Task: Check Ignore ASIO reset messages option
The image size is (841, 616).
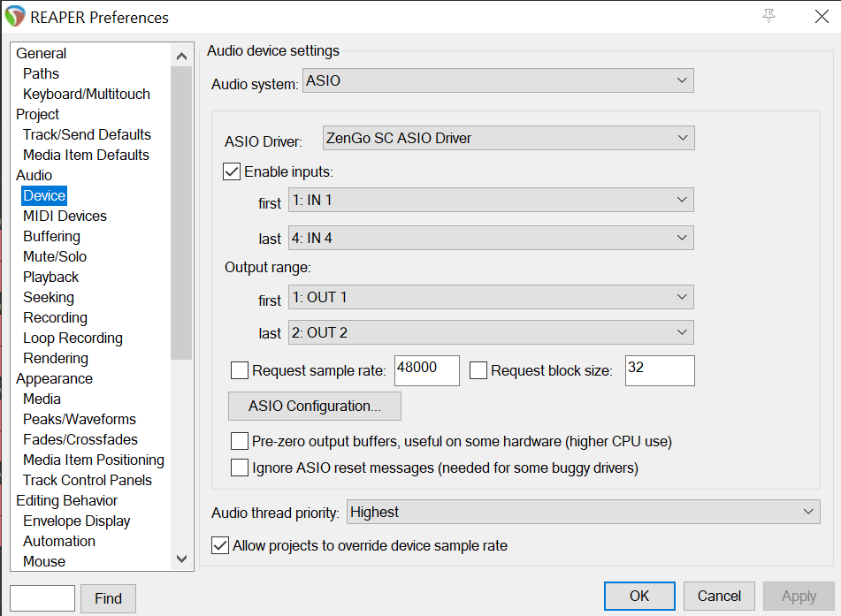Action: [x=240, y=468]
